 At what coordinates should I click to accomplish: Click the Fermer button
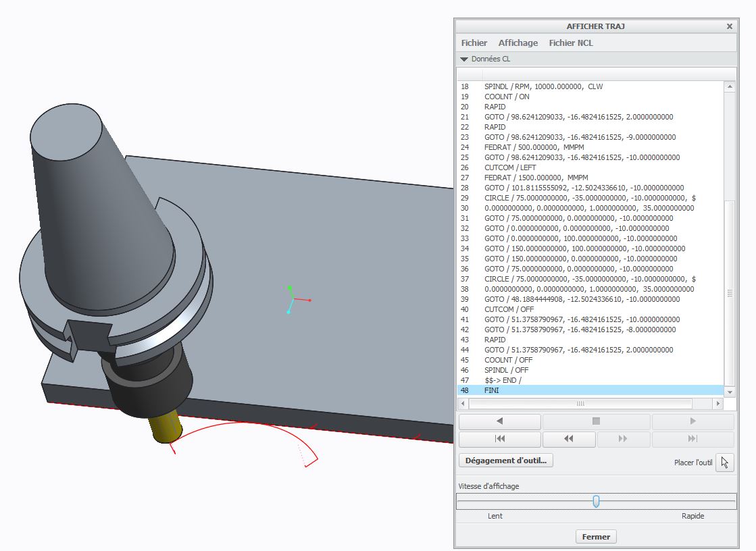(x=596, y=537)
